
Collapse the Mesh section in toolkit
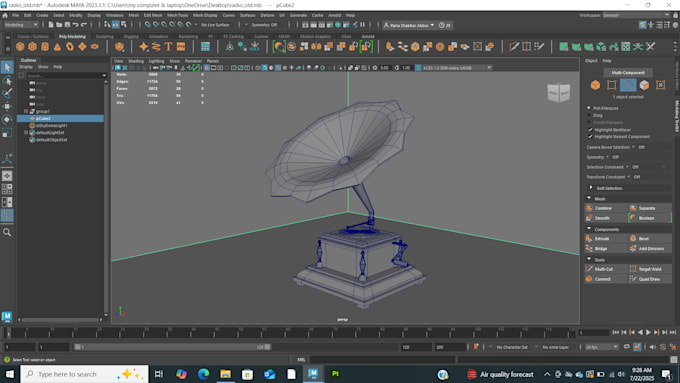[589, 198]
